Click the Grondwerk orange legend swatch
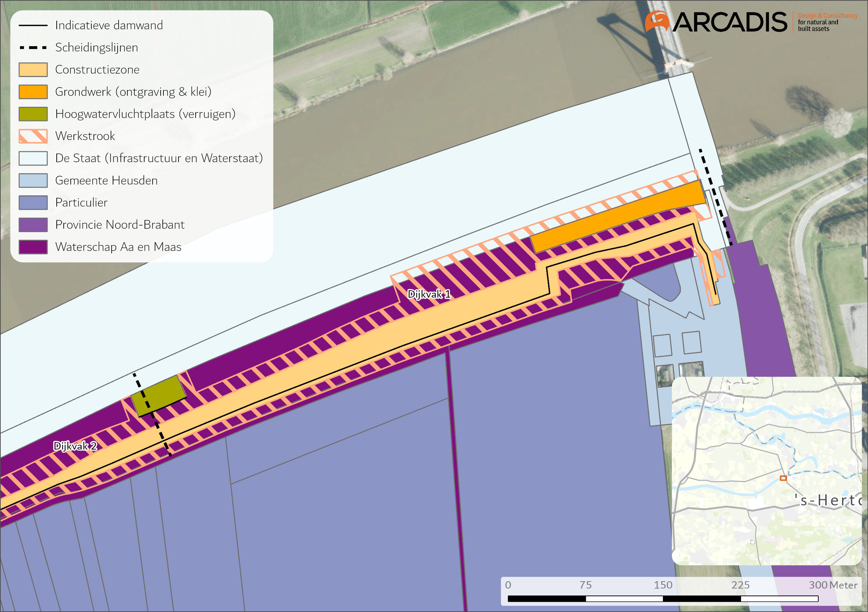This screenshot has height=612, width=868. tap(33, 92)
